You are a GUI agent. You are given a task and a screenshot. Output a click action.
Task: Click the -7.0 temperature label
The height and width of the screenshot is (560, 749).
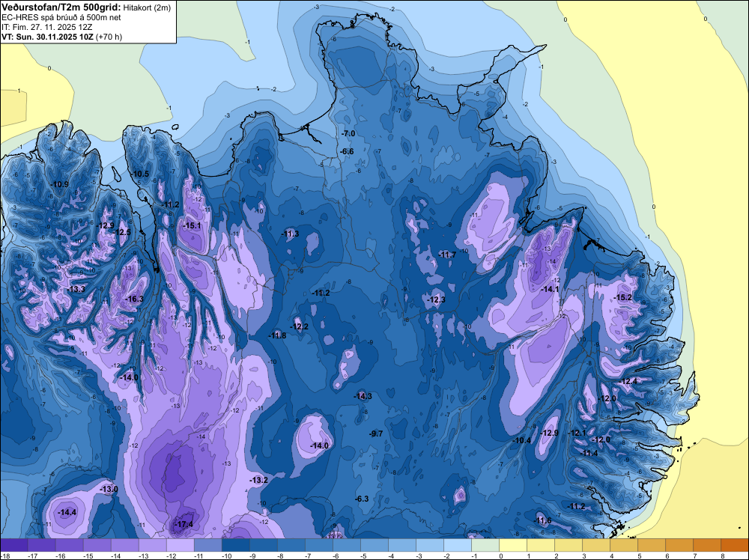(348, 134)
